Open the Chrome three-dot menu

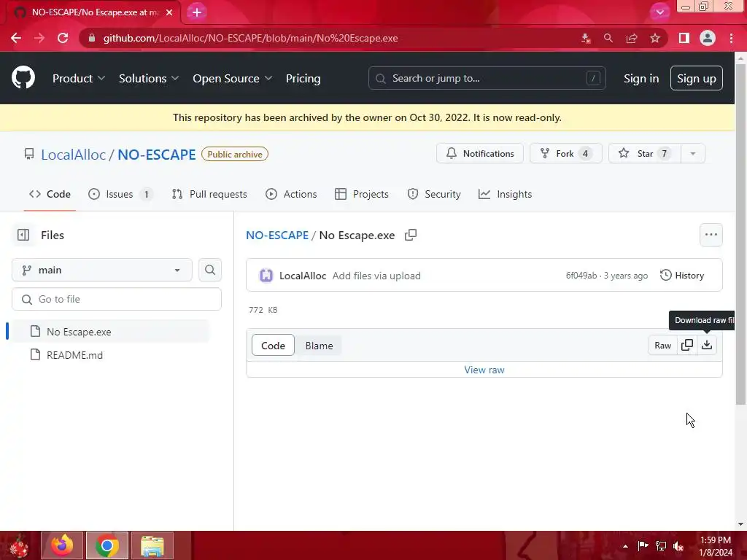[x=731, y=38]
